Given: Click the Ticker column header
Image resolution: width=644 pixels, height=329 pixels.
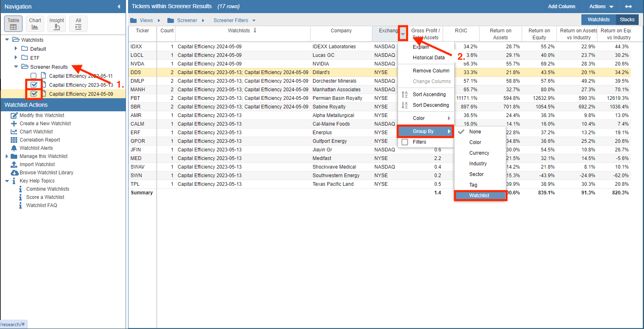Looking at the screenshot, I should (142, 34).
